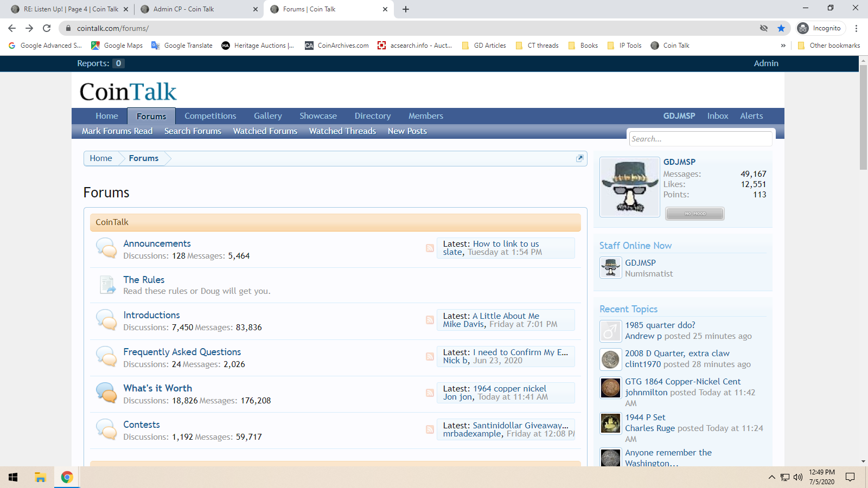Click the CoinTalk site logo
The image size is (868, 488).
pos(128,92)
